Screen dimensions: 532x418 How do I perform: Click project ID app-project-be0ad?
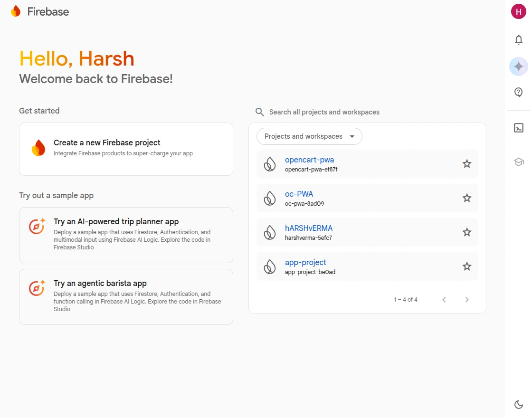310,272
